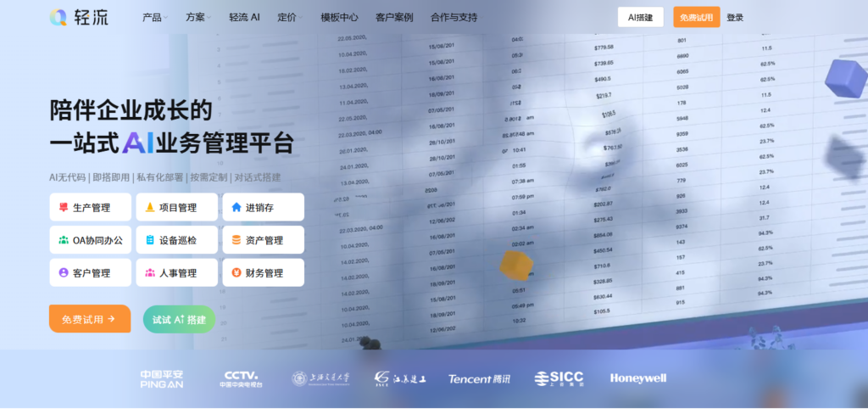Image resolution: width=868 pixels, height=414 pixels.
Task: Select the 设备巡检 card
Action: click(x=176, y=240)
